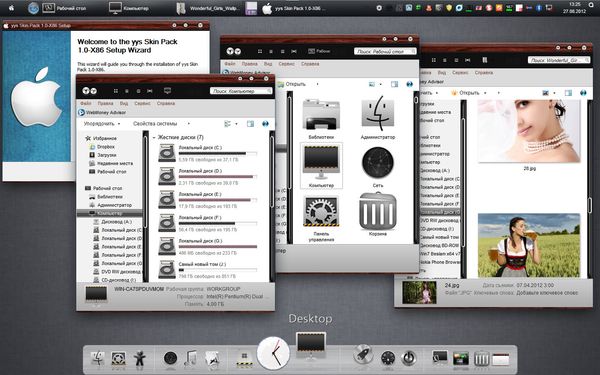Screen dimensions: 600x375
Task: Open Упорядочить dropdown in Компьютер window
Action: [102, 124]
